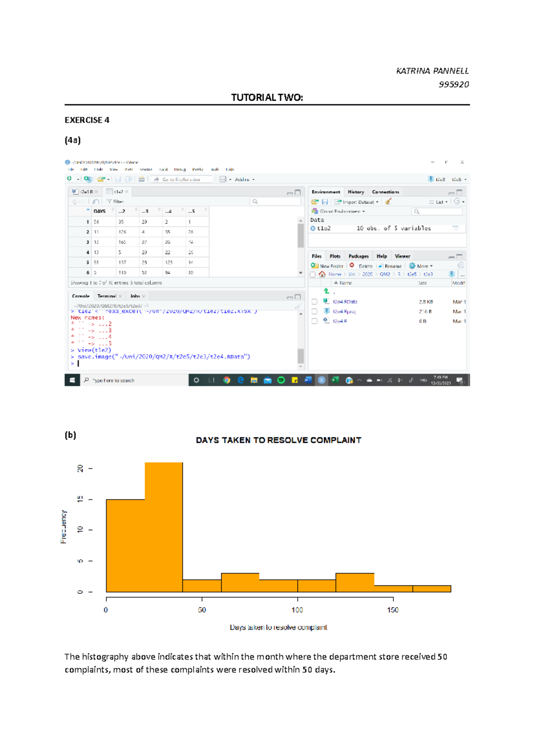Click the Go to file/function field

point(181,179)
